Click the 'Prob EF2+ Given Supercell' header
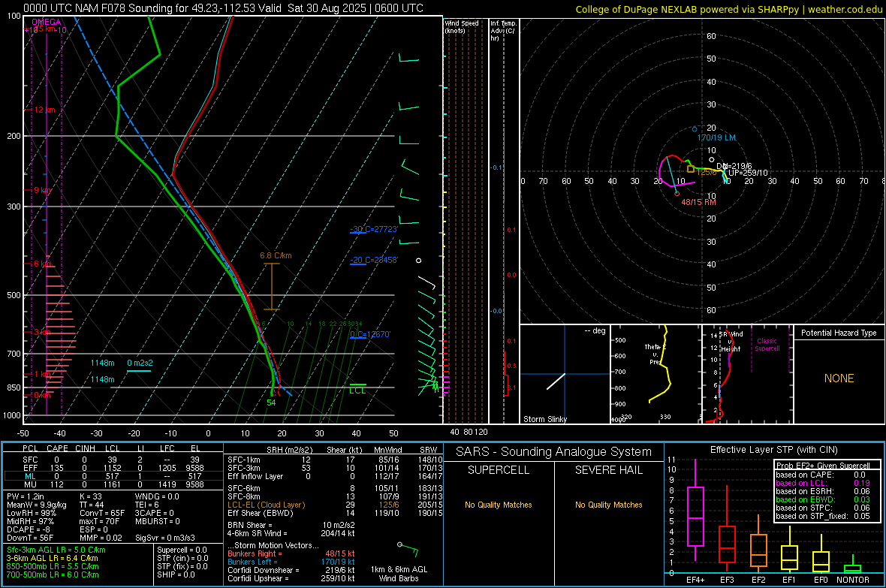 [x=823, y=466]
